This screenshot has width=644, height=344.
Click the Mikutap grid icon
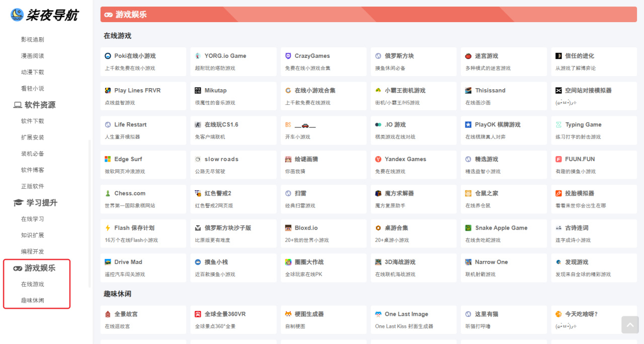pyautogui.click(x=198, y=91)
